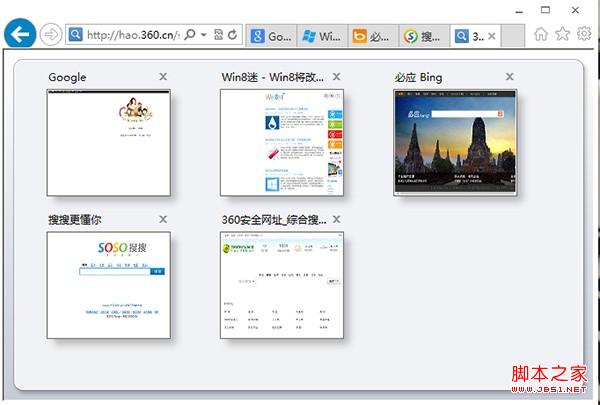Close the 360安全网址 thumbnail
The image size is (600, 405).
pyautogui.click(x=336, y=219)
